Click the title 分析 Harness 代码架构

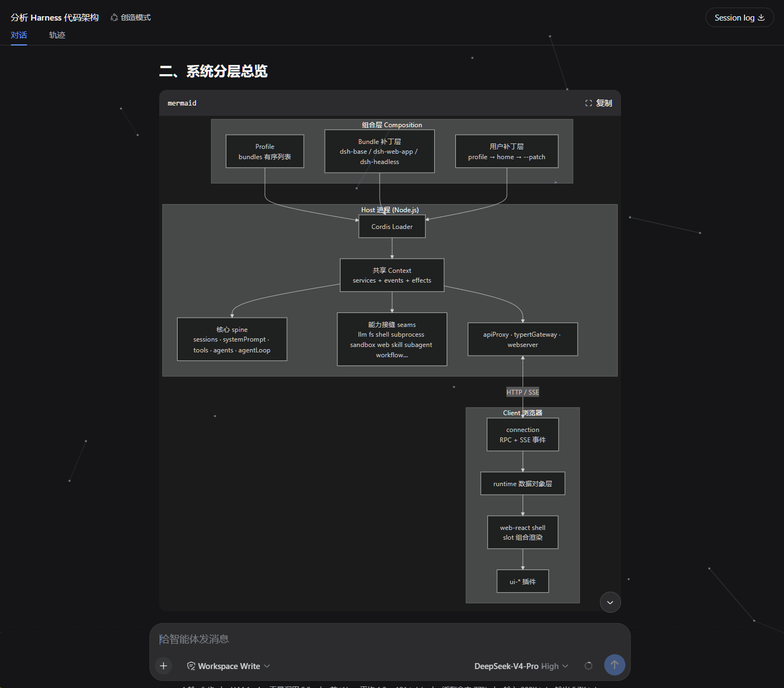tap(55, 17)
